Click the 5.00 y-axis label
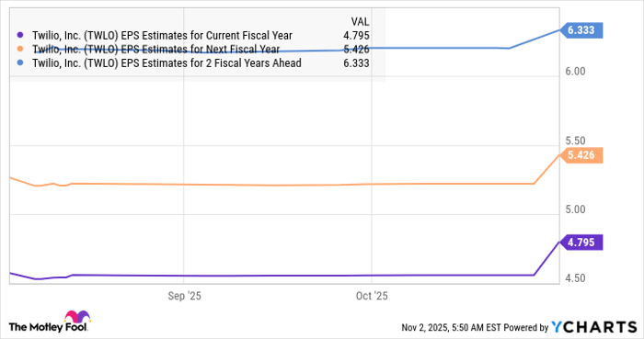This screenshot has height=339, width=644. 575,209
